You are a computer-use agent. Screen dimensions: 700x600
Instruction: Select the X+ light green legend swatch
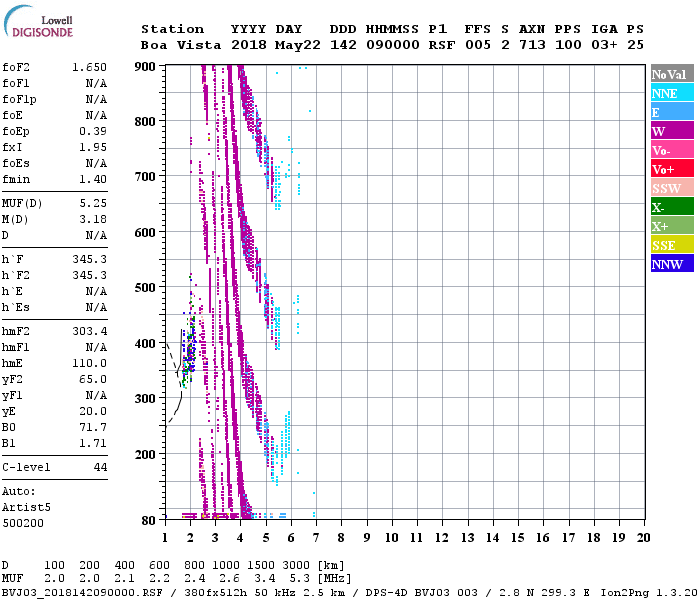coord(672,226)
